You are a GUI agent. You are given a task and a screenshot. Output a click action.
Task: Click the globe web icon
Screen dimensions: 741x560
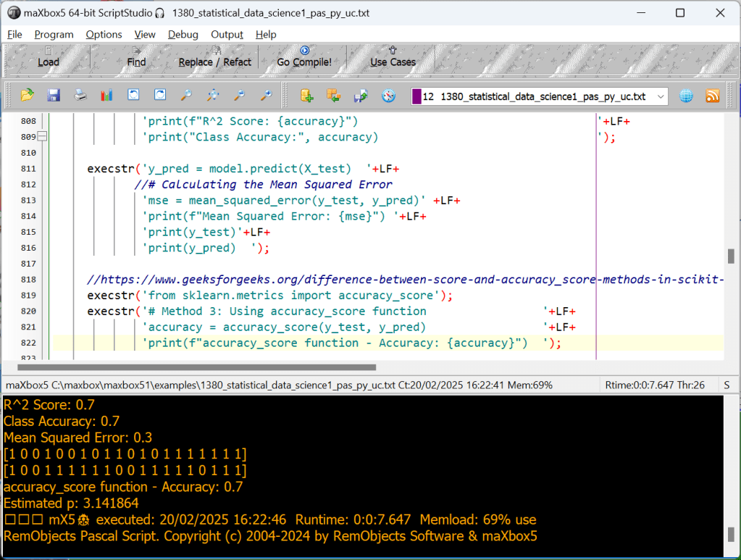coord(686,96)
